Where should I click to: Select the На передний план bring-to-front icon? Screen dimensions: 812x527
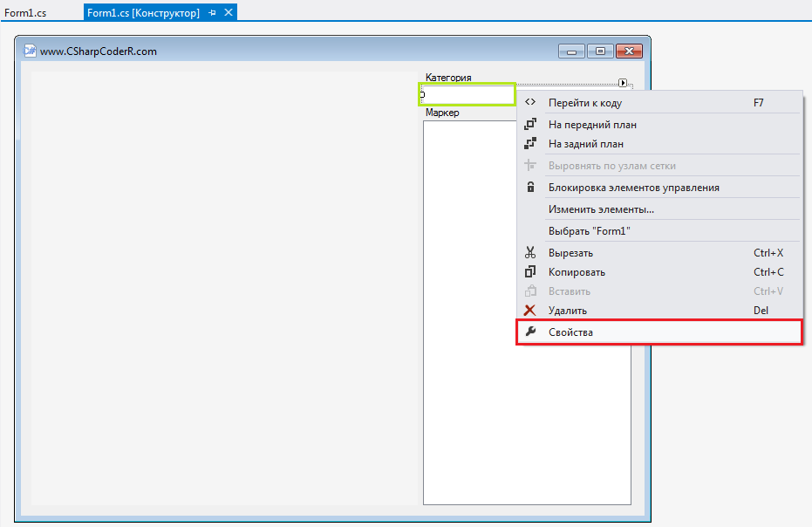pyautogui.click(x=530, y=123)
